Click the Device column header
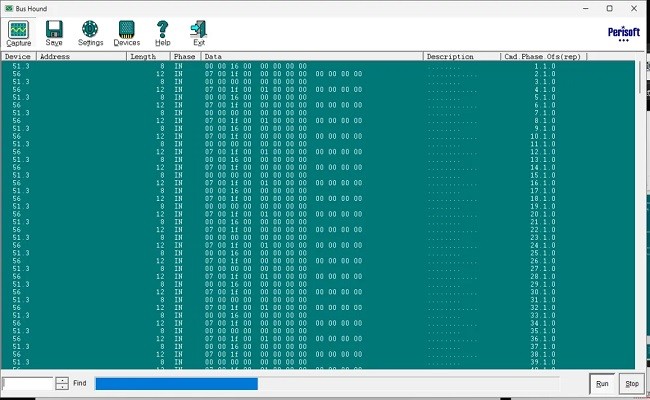650x400 pixels. point(18,57)
